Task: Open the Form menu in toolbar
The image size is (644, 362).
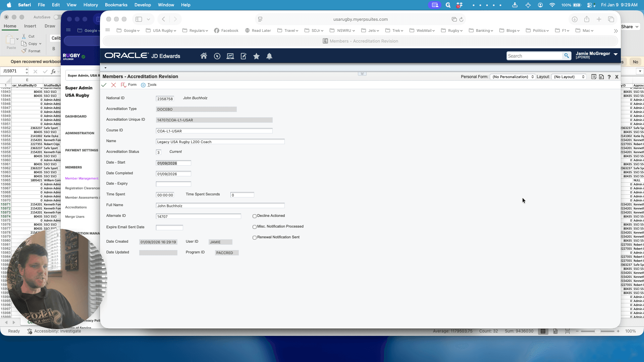Action: pyautogui.click(x=129, y=85)
